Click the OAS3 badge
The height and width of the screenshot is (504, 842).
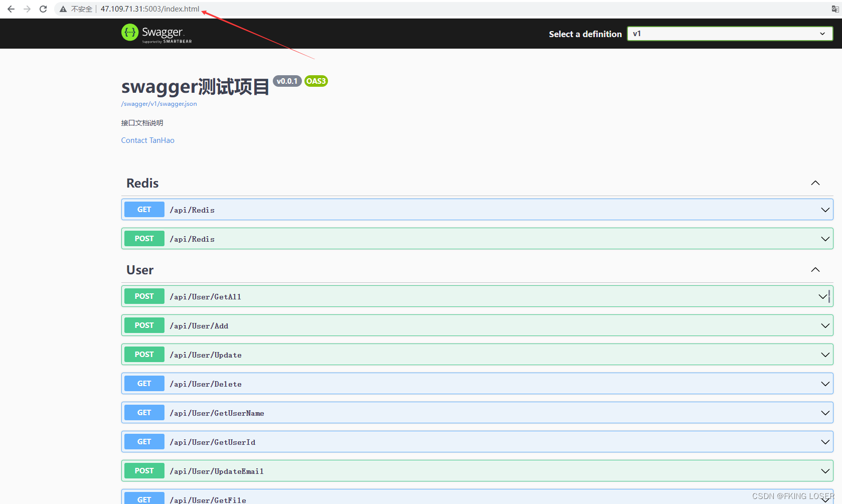tap(316, 81)
